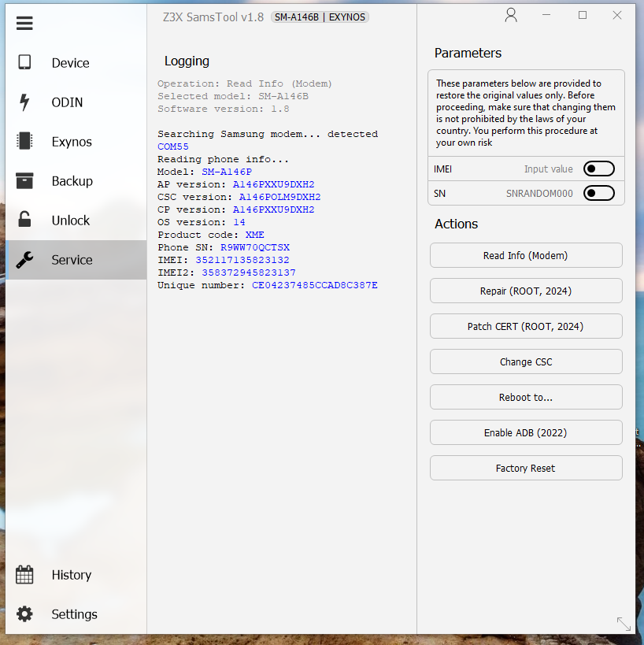Viewport: 644px width, 645px height.
Task: Click Unique number CE04237485CCAD8C387E value
Action: click(315, 285)
